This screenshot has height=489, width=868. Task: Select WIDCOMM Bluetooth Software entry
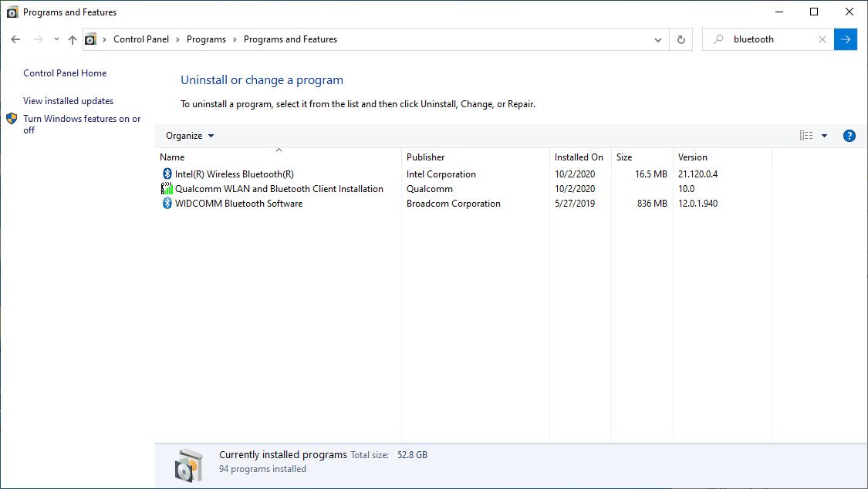point(238,204)
